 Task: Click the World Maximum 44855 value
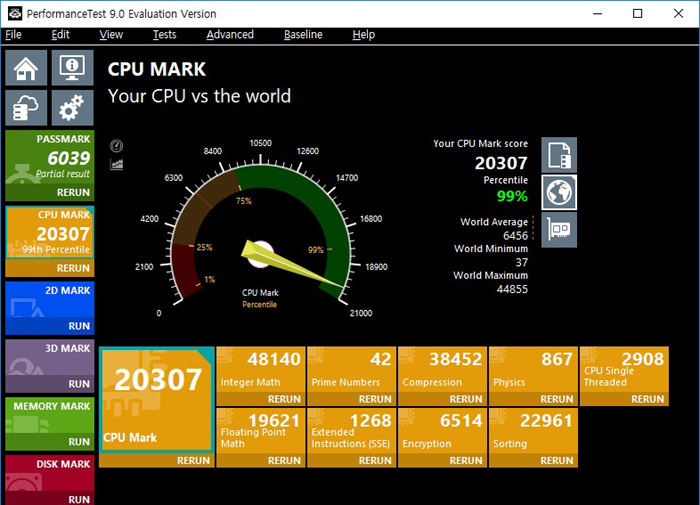pyautogui.click(x=512, y=289)
